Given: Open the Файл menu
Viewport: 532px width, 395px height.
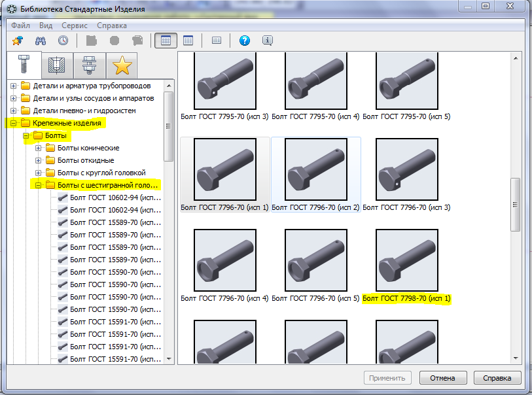Looking at the screenshot, I should tap(20, 26).
